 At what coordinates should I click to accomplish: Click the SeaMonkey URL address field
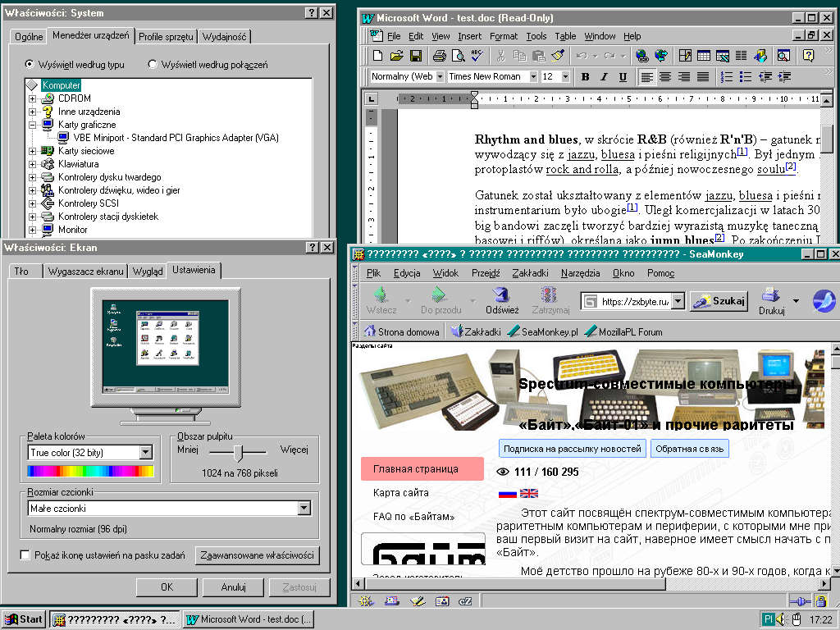click(x=627, y=302)
